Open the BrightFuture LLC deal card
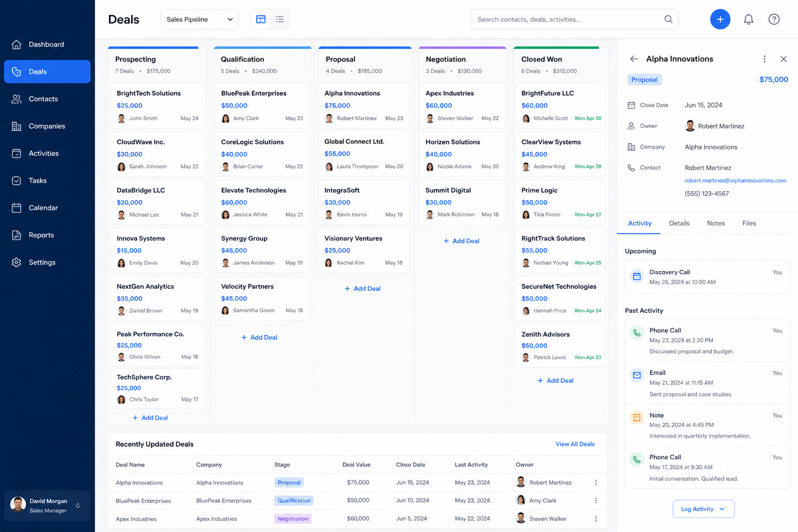The image size is (798, 532). point(560,105)
